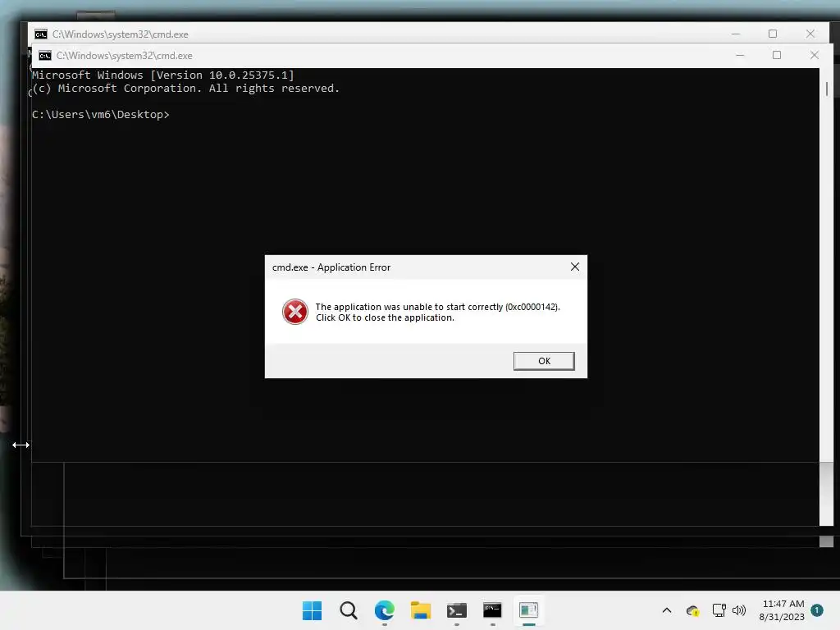The image size is (840, 630).
Task: Click the front window title C:\Windows\system32\cmd.exe
Action: [125, 56]
